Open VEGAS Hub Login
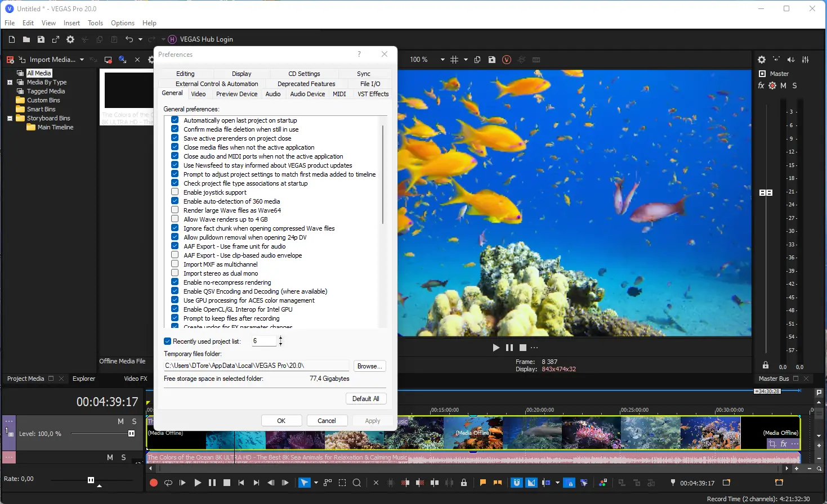827x504 pixels. point(201,39)
